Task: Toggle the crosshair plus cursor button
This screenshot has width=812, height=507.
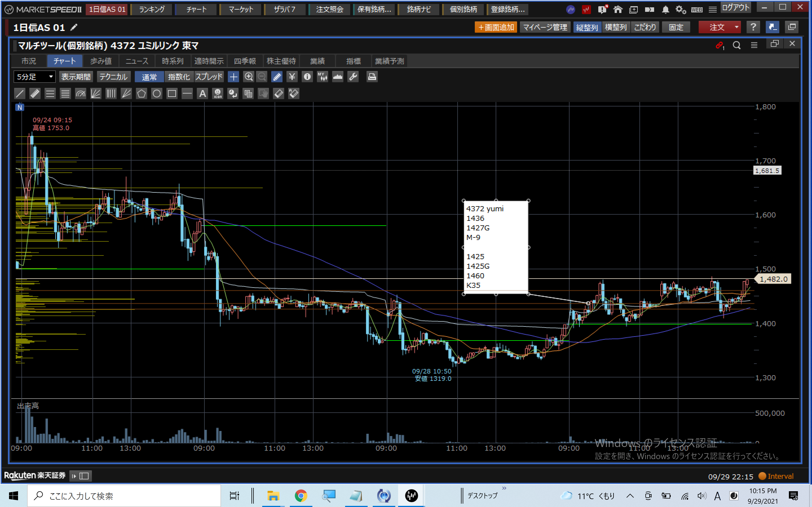Action: (x=233, y=77)
